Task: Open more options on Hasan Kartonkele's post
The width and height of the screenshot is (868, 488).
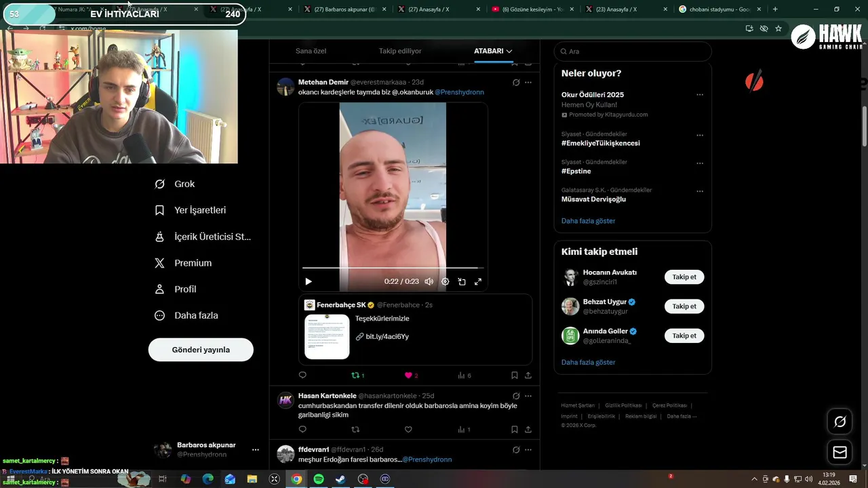Action: pos(528,395)
